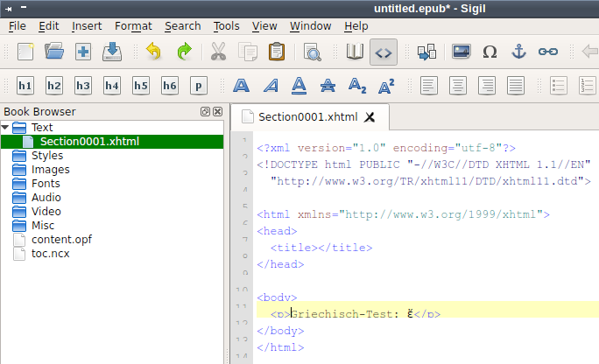Open the Insert menu

tap(87, 26)
